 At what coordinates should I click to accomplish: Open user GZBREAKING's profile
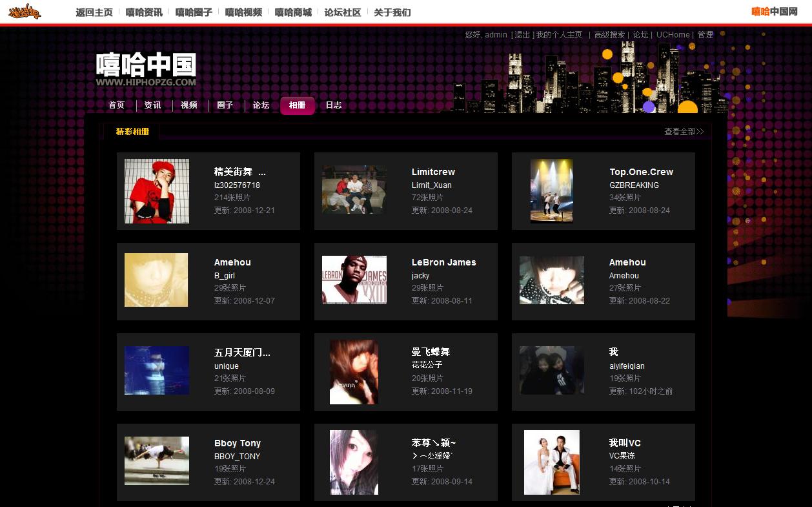coord(634,185)
